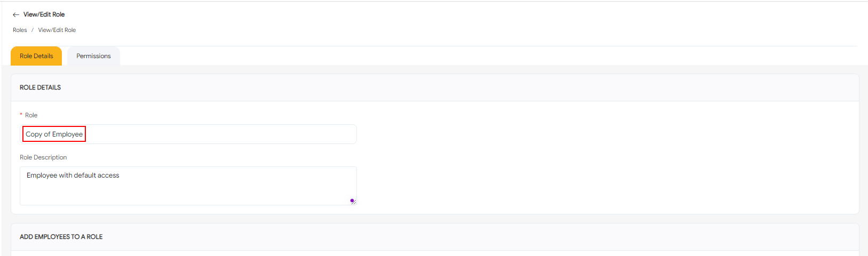The image size is (868, 256).
Task: Open the Permissions tab
Action: pos(93,56)
